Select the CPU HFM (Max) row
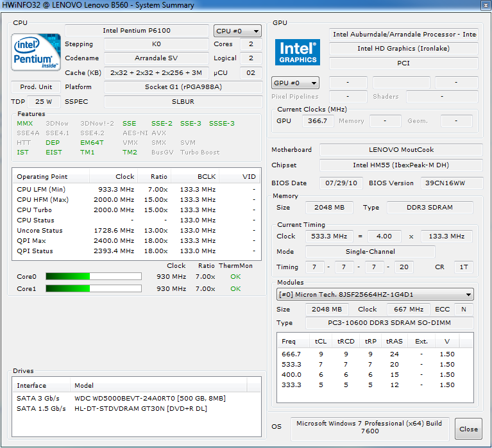Image resolution: width=492 pixels, height=448 pixels. 137,200
